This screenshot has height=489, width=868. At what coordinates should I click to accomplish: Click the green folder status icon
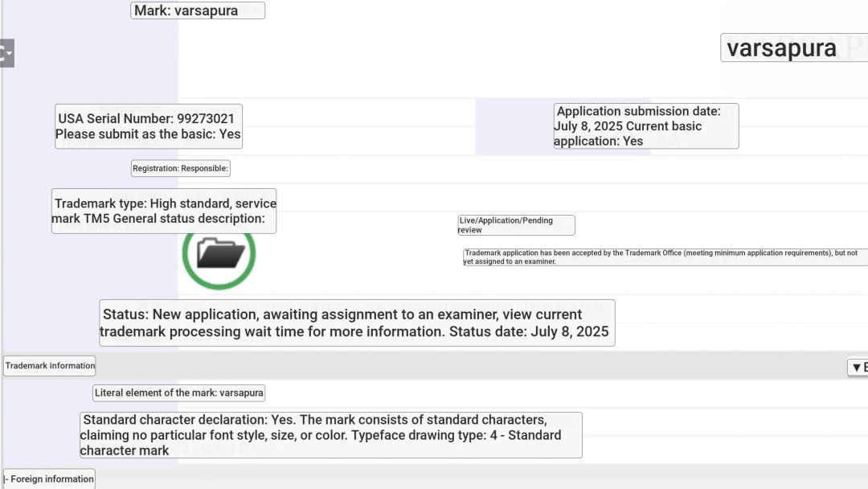point(219,253)
